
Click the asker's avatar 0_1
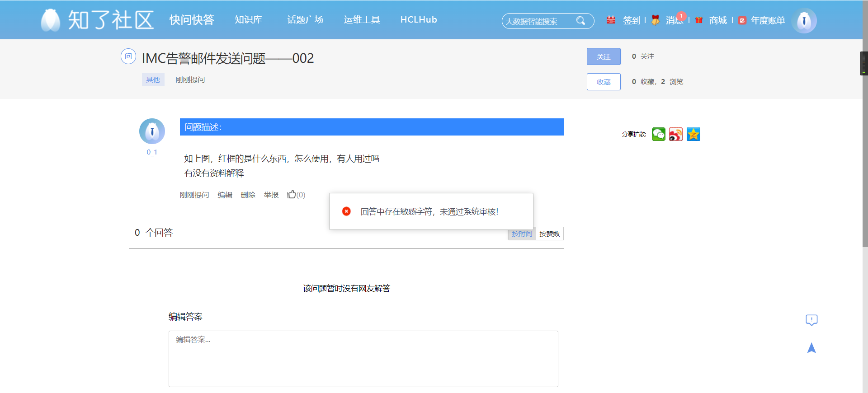(152, 131)
